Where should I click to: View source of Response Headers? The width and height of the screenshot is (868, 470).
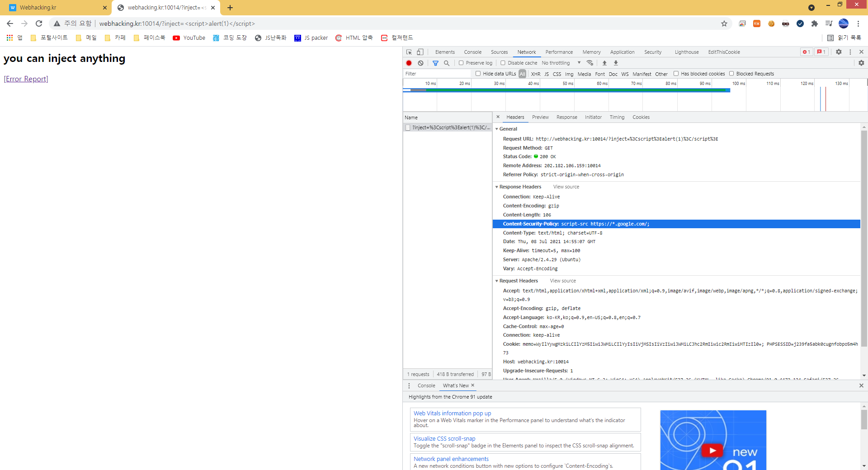click(x=566, y=187)
